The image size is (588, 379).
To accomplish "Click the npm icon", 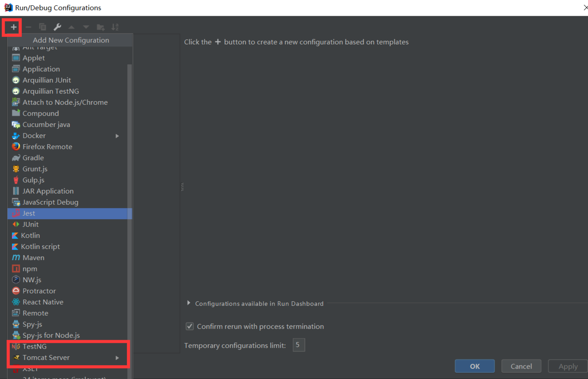I will pyautogui.click(x=16, y=268).
